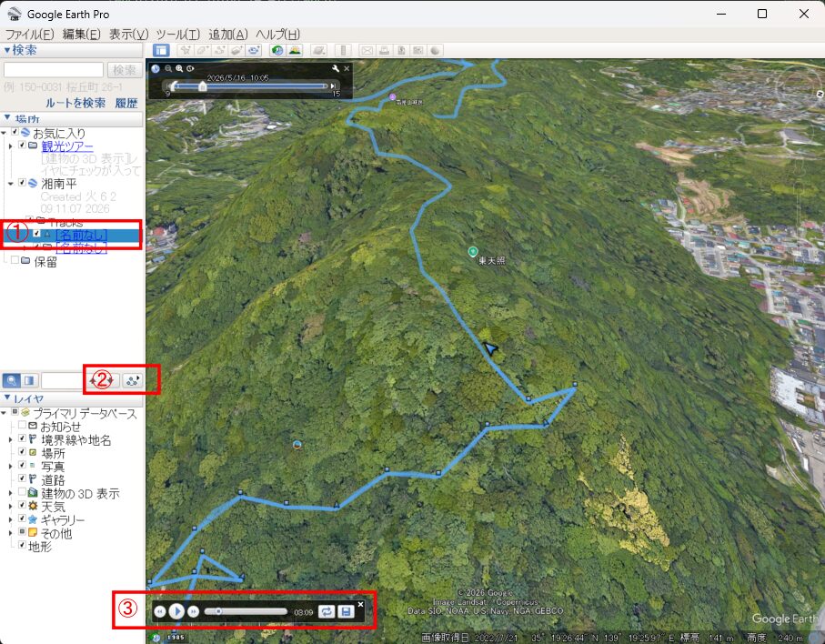This screenshot has height=644, width=825.
Task: Uncheck the 湘南平 checkbox
Action: point(22,183)
